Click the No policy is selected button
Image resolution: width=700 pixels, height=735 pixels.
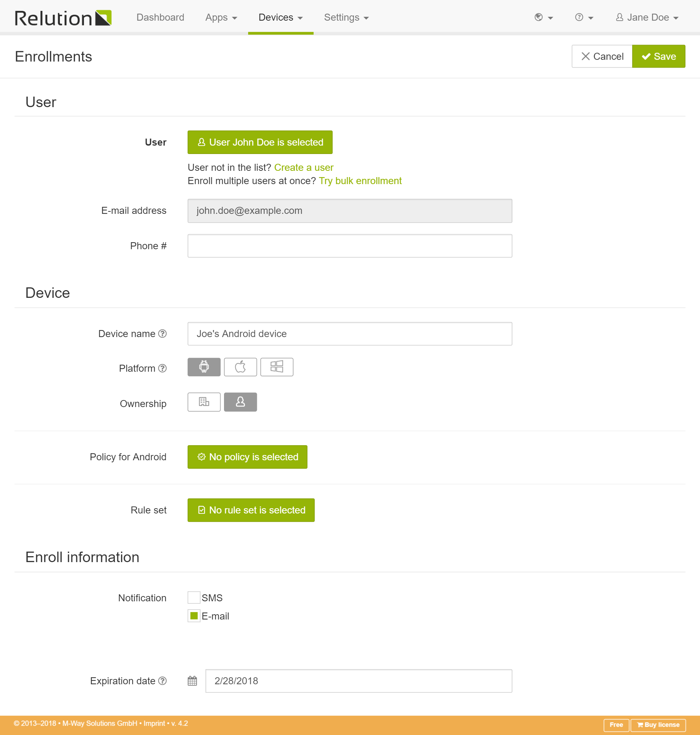pos(247,457)
